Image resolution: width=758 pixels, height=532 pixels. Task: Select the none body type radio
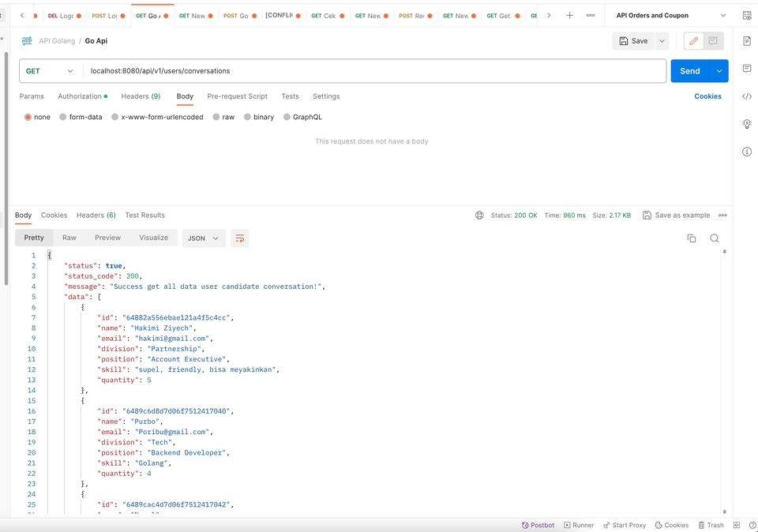pyautogui.click(x=28, y=117)
